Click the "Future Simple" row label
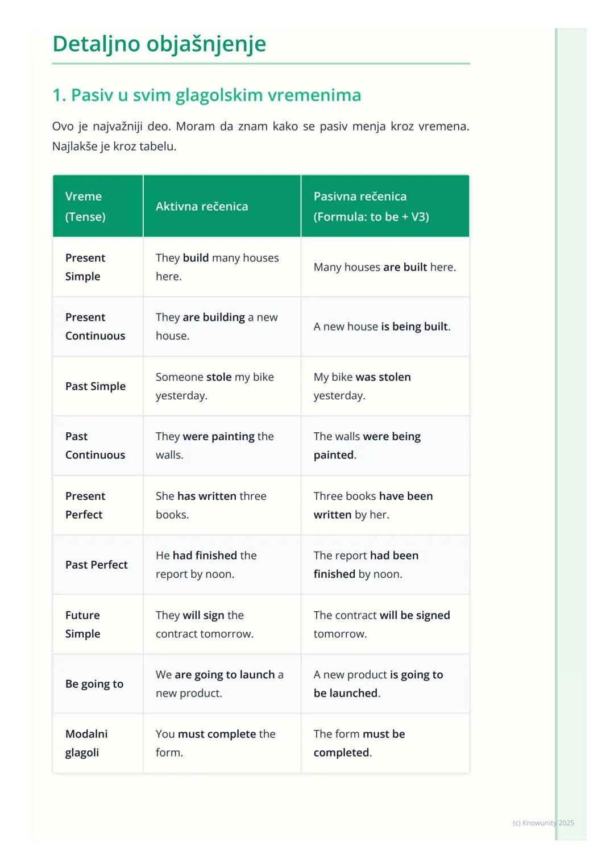 point(83,624)
